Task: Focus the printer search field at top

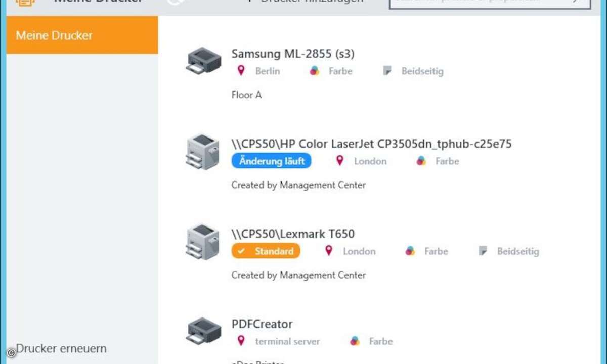Action: point(490,3)
